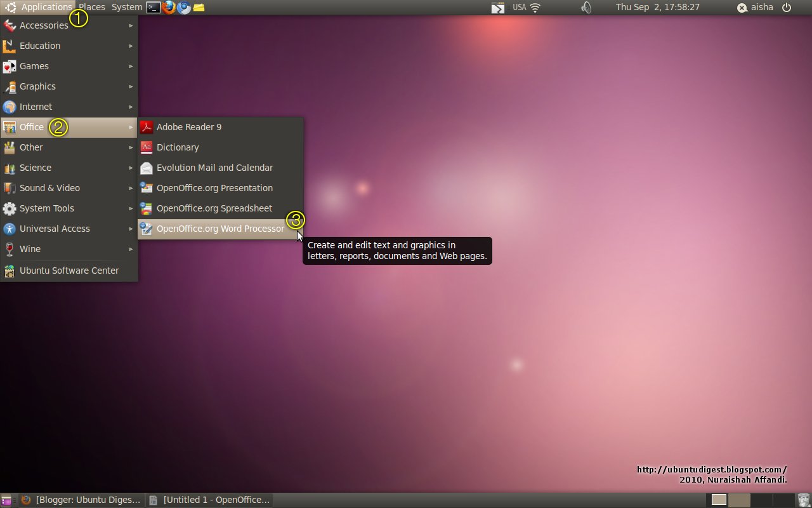The width and height of the screenshot is (812, 508).
Task: Expand the Wine submenu arrow
Action: click(x=131, y=249)
